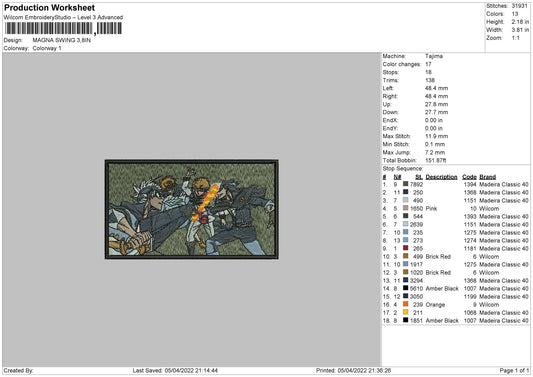Image resolution: width=533 pixels, height=377 pixels.
Task: Select the pink color swatch in stop 4
Action: click(405, 208)
